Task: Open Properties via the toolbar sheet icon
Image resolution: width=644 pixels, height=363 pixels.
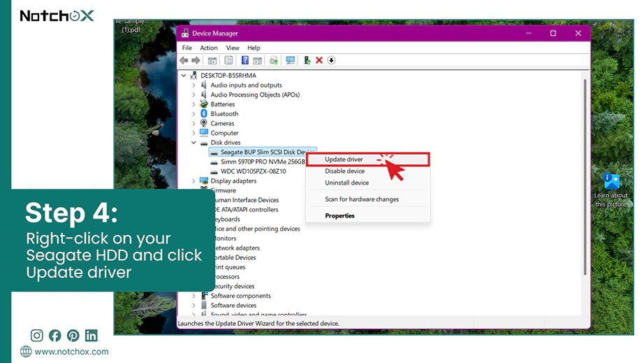Action: tap(229, 60)
